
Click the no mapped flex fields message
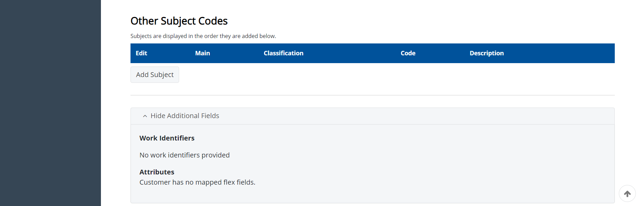tap(197, 182)
